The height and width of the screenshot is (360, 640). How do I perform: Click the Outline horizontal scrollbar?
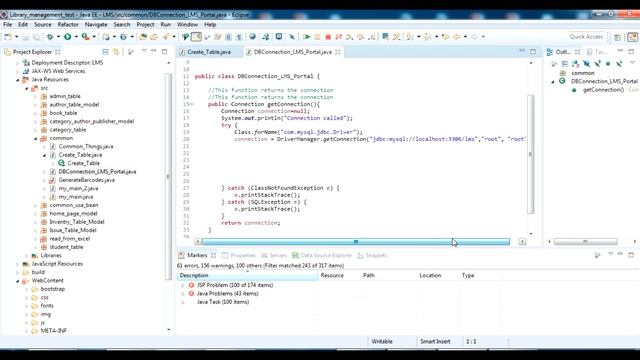[585, 242]
